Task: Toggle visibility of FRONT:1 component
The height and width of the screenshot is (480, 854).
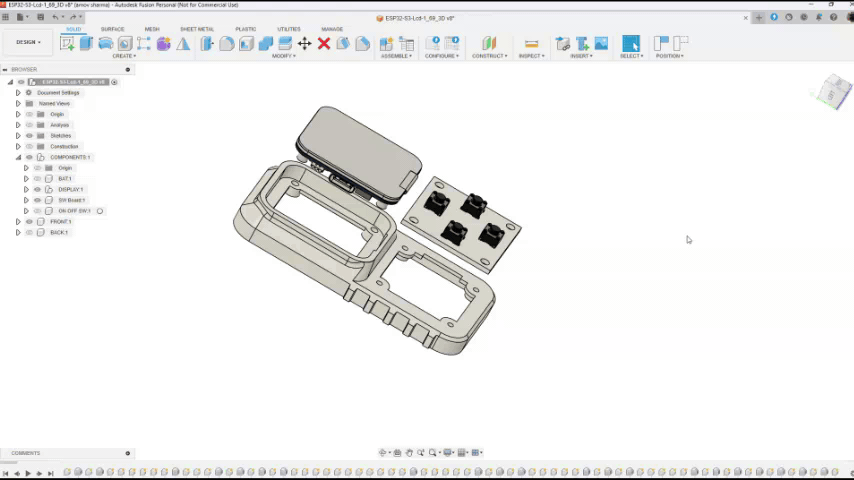Action: (29, 222)
